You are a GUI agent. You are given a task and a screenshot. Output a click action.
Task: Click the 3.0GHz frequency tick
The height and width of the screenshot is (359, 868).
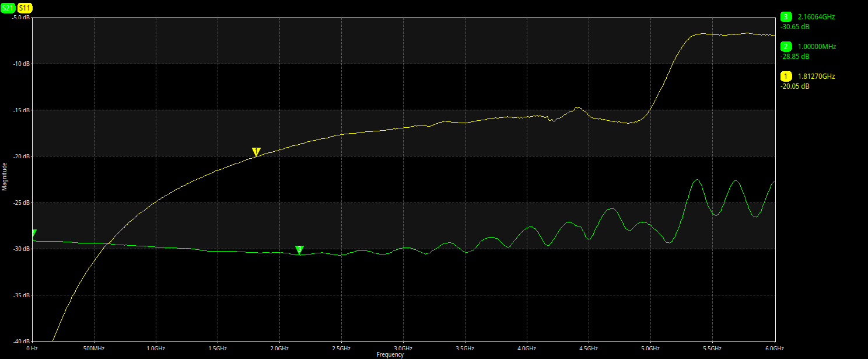(x=403, y=348)
